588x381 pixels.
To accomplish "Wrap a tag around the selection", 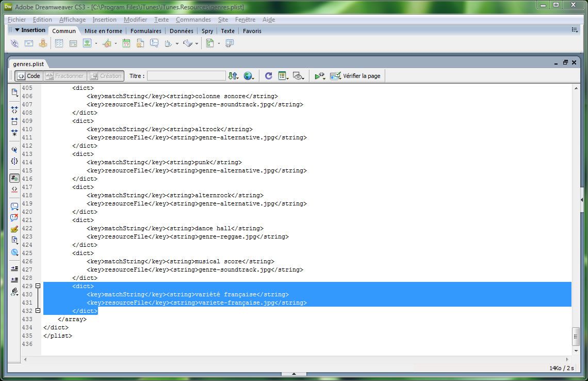I will (x=14, y=229).
